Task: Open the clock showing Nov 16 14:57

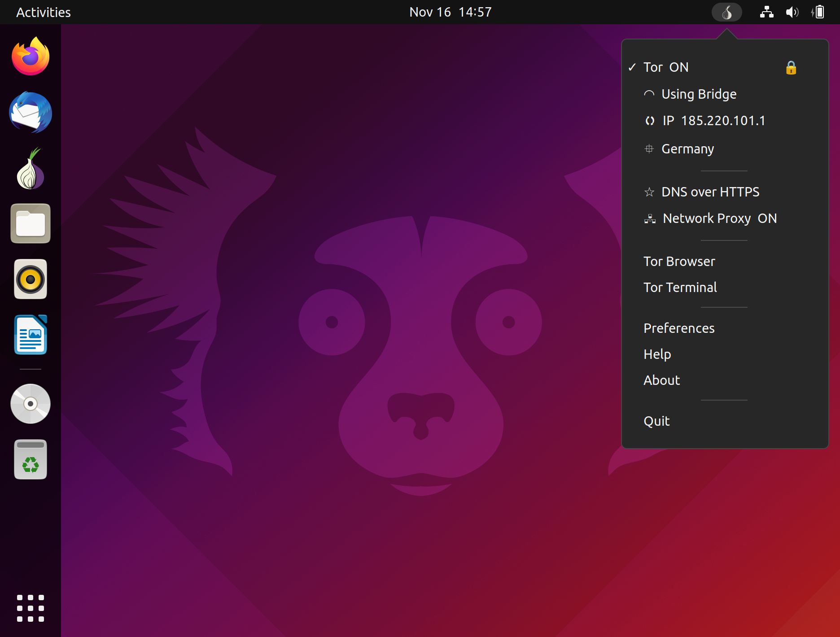Action: point(451,12)
